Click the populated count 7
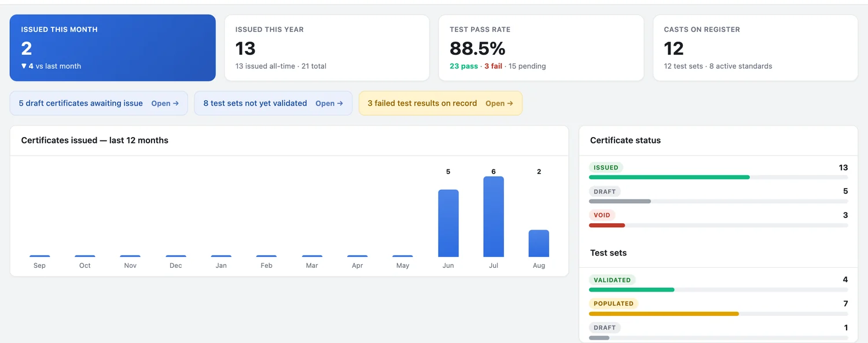Screen dimensions: 868x343 click(x=845, y=304)
